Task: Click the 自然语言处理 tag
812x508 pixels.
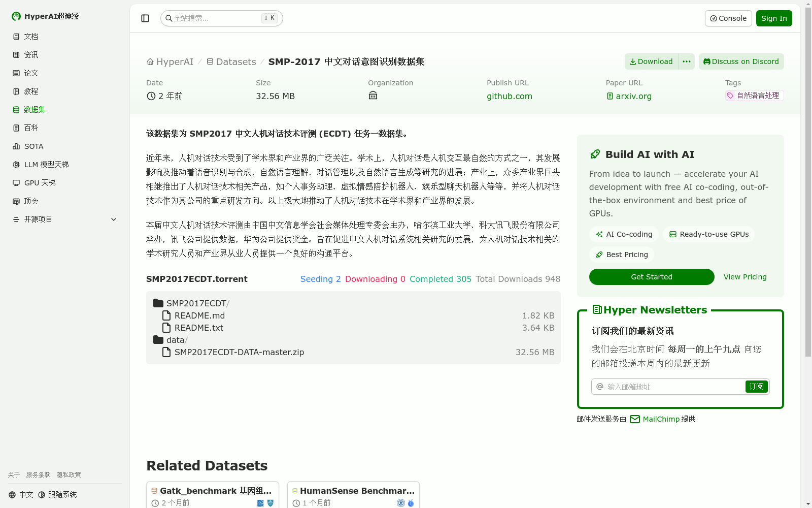Action: coord(754,96)
